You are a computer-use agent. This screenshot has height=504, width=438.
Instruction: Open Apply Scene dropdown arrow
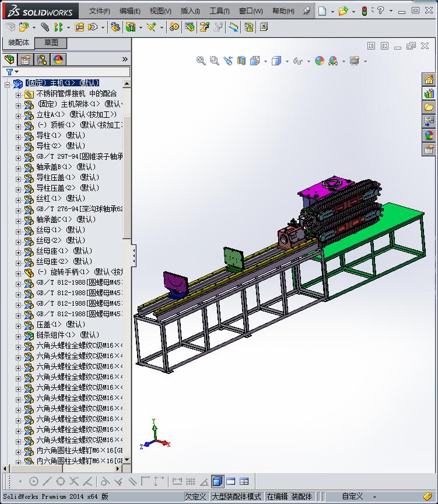pos(344,61)
